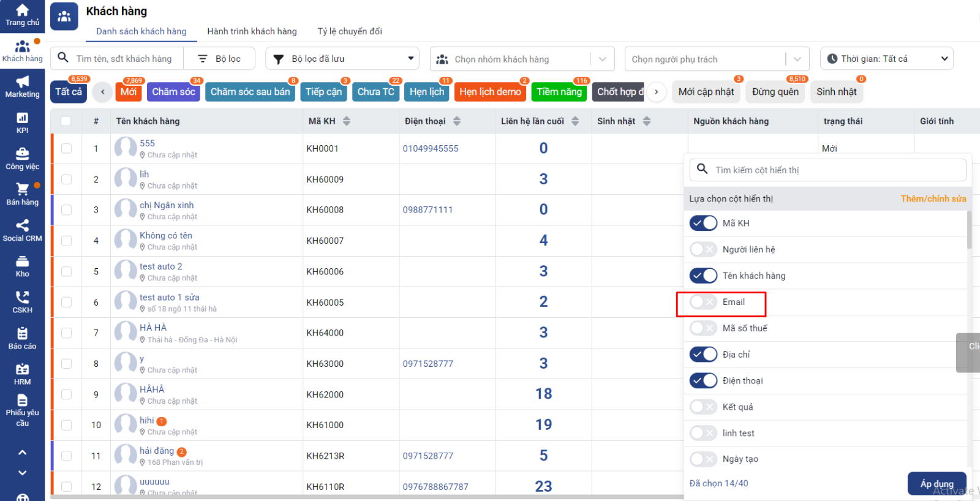This screenshot has height=501, width=980.
Task: Switch to Hành trình khách hàng tab
Action: [x=252, y=31]
